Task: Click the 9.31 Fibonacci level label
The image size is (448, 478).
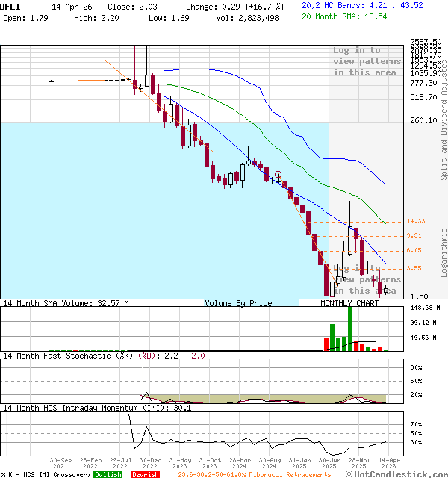Action: pos(414,235)
